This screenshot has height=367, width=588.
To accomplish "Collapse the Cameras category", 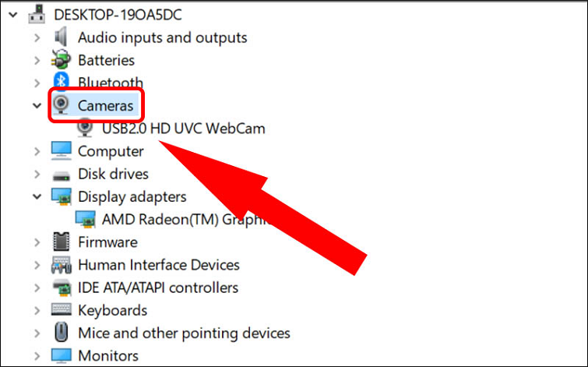I will (37, 105).
